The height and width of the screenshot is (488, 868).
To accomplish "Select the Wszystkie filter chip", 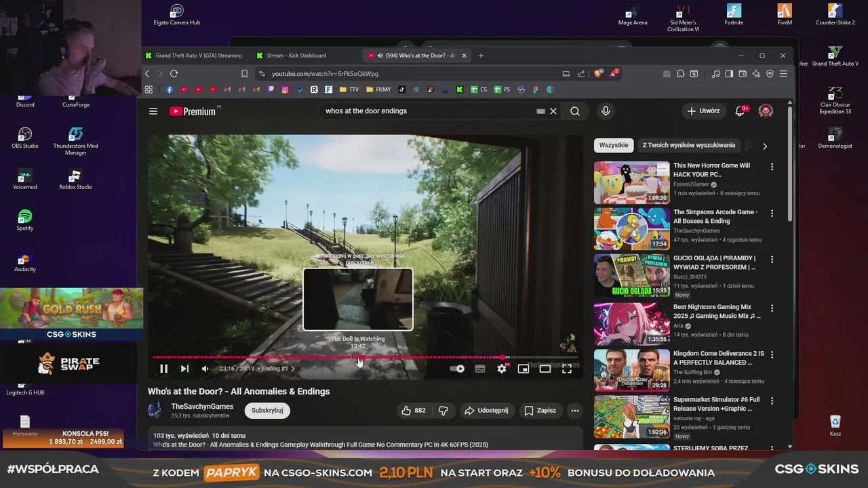I will click(614, 145).
